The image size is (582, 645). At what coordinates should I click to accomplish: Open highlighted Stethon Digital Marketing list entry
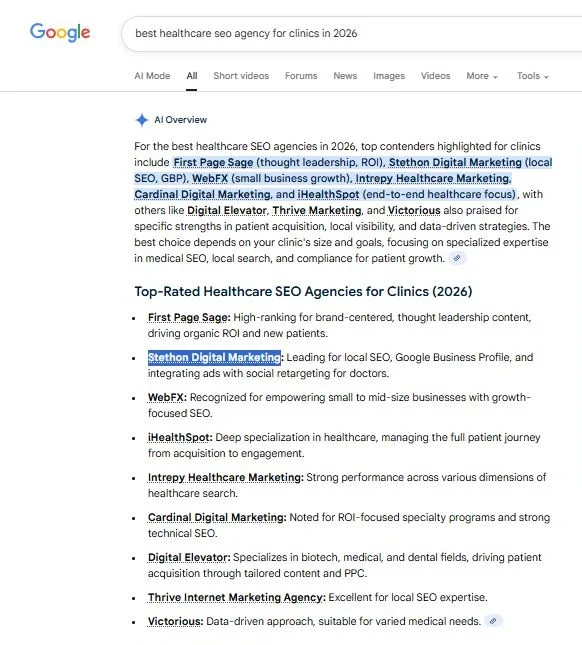coord(214,357)
